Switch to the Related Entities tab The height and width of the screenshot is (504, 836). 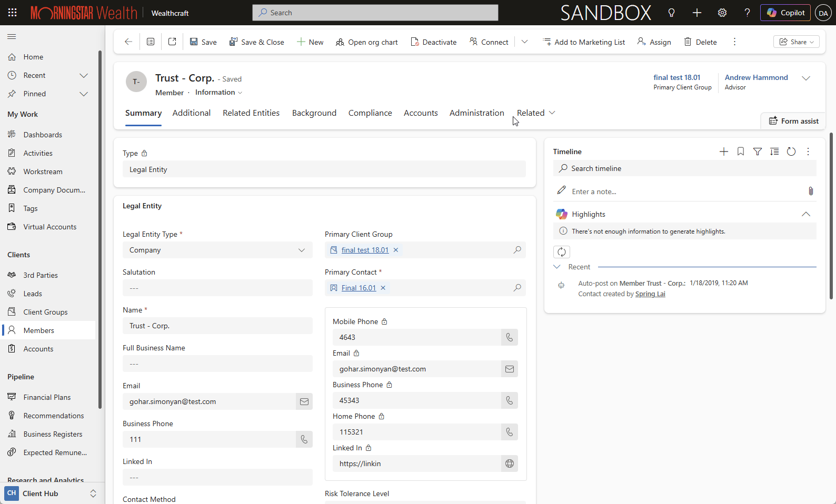pos(251,113)
